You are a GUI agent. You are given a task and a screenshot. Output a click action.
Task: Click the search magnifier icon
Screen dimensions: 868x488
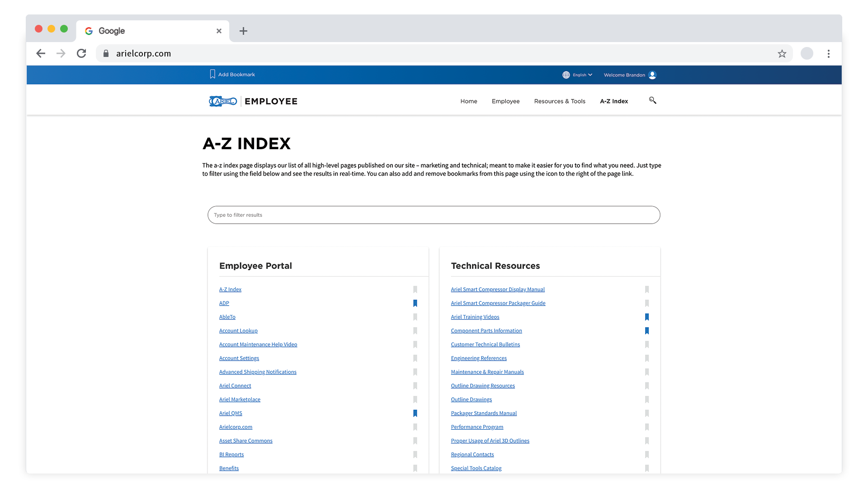point(652,100)
